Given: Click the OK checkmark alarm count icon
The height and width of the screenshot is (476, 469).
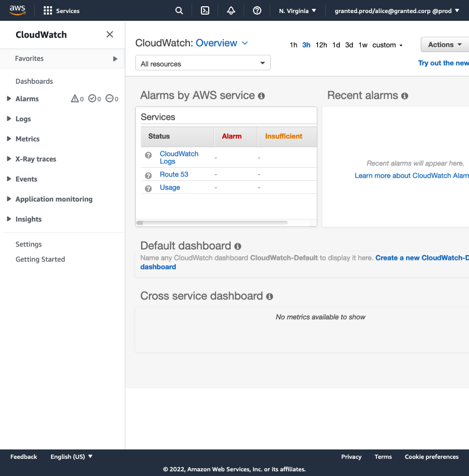Looking at the screenshot, I should tap(92, 98).
